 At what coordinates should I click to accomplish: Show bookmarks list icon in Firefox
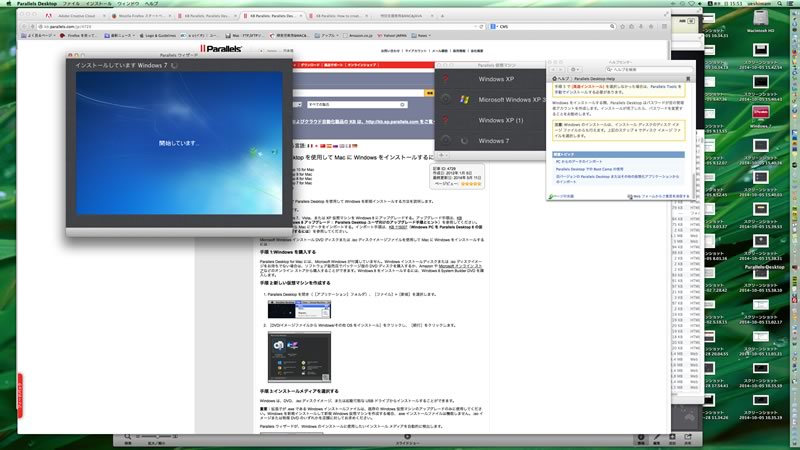click(x=632, y=26)
